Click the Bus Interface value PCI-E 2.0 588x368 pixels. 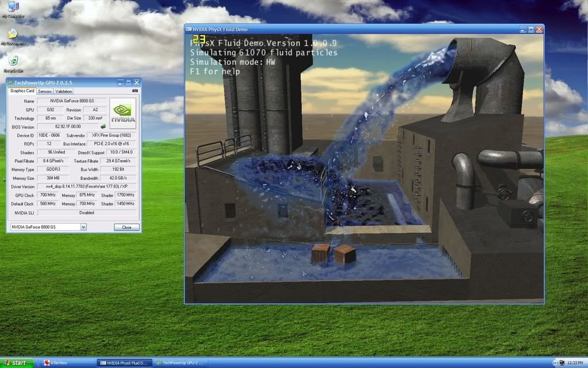pos(111,143)
